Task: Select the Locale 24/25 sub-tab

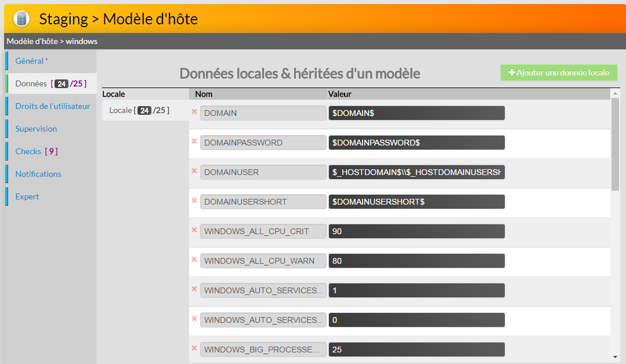Action: (139, 110)
